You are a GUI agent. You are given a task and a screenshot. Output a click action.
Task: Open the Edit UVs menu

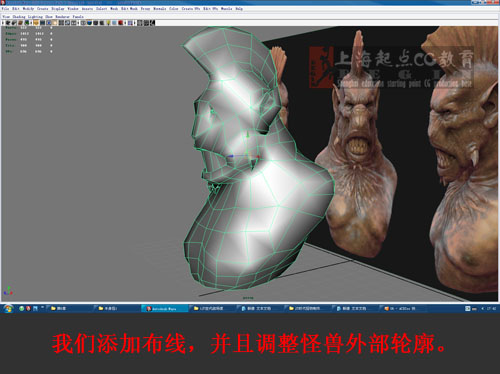(210, 9)
